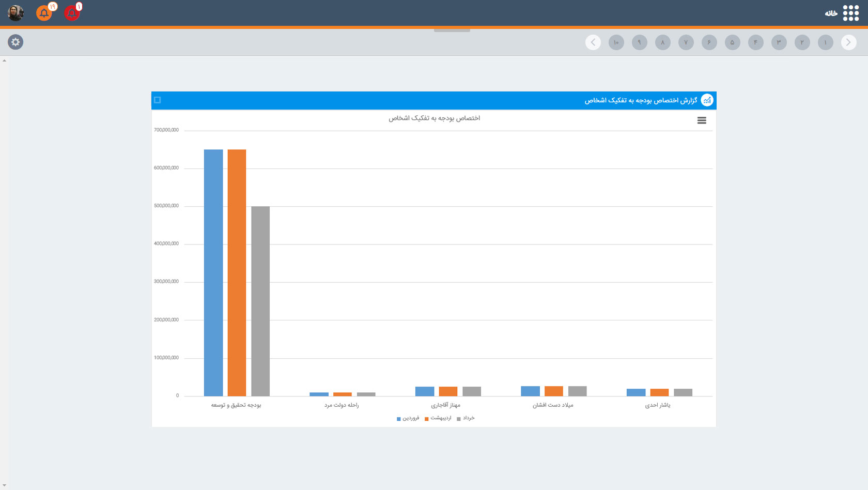The image size is (868, 490).
Task: Switch to dashboard page ۱
Action: click(825, 42)
